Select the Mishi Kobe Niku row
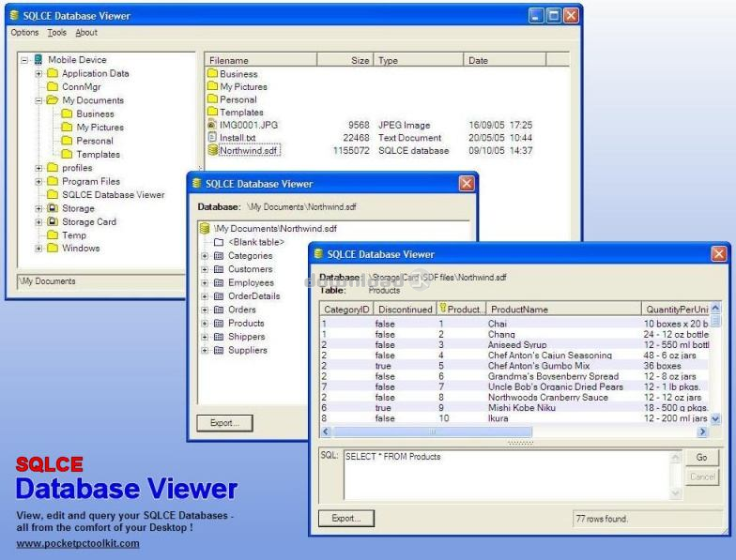Image resolution: width=736 pixels, height=560 pixels. click(x=514, y=407)
